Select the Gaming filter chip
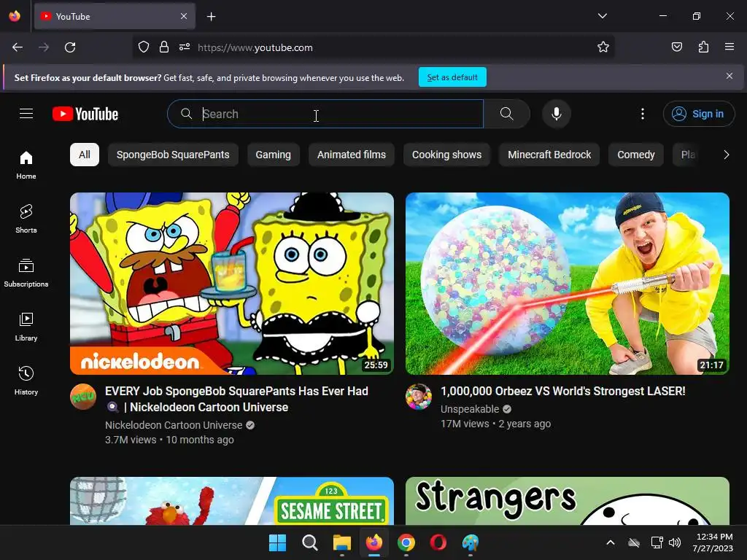This screenshot has height=560, width=747. [x=273, y=155]
